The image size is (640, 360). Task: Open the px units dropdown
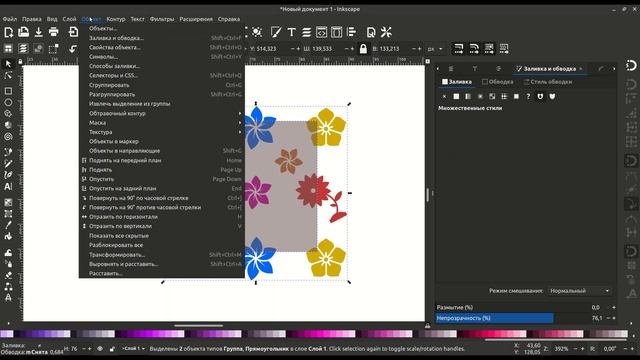click(x=435, y=49)
